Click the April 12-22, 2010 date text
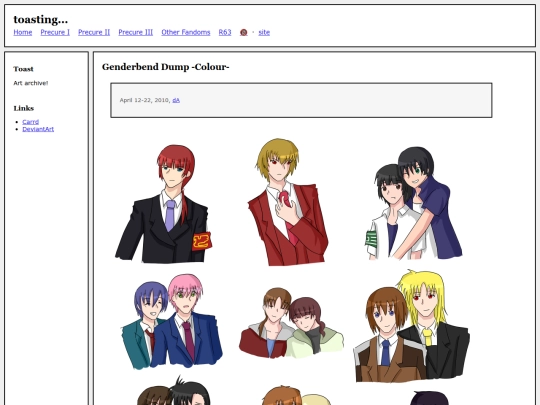This screenshot has height=405, width=540. pos(145,100)
